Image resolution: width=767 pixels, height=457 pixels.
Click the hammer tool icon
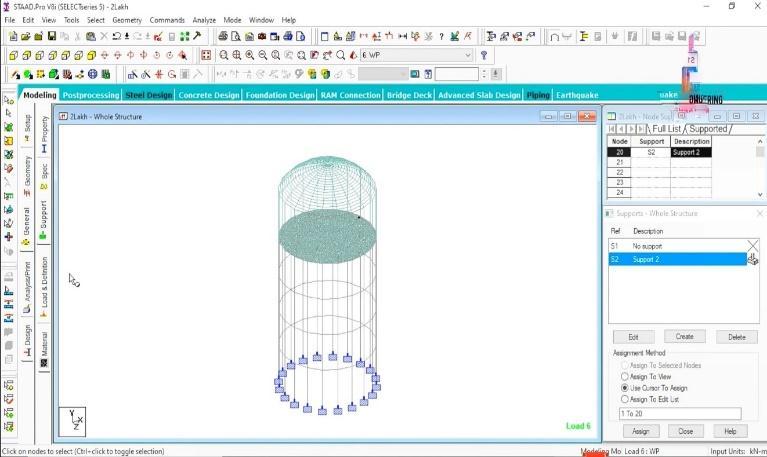pos(197,36)
